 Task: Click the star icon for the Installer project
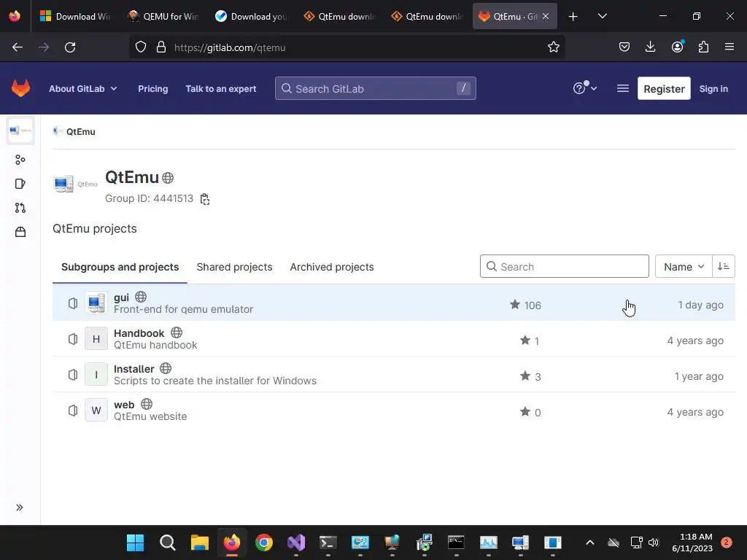click(x=525, y=376)
